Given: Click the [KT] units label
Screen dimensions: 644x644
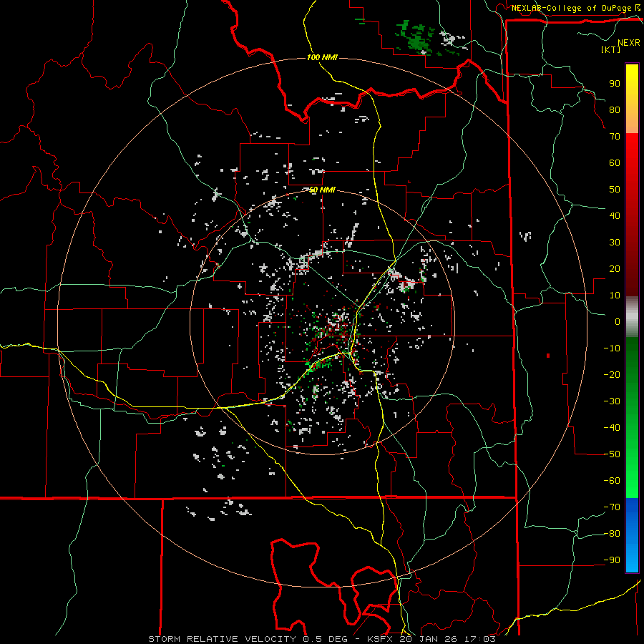Looking at the screenshot, I should pyautogui.click(x=610, y=49).
